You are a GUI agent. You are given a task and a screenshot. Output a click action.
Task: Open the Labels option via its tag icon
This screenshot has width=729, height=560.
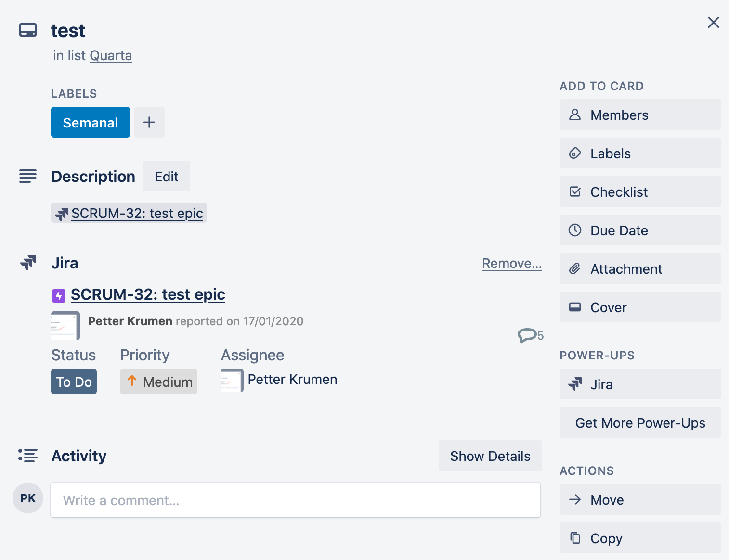tap(574, 153)
